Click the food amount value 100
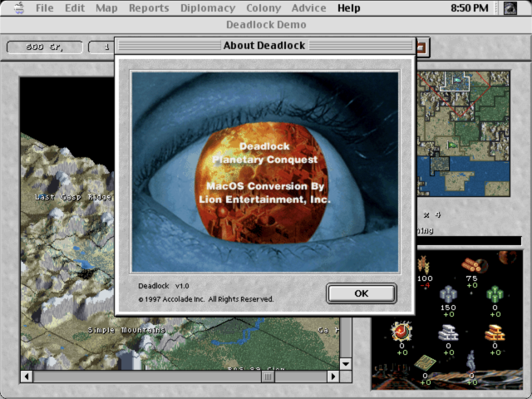532x399 pixels. coord(425,278)
